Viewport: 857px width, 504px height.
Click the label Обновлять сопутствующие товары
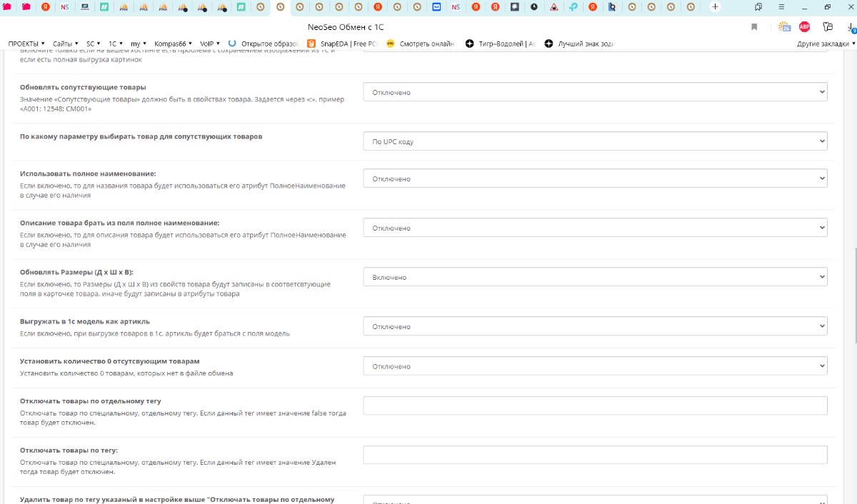coord(83,87)
